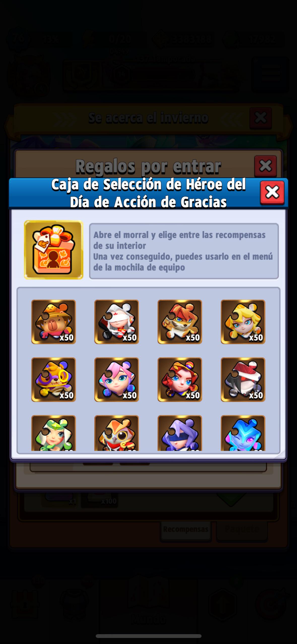Click the box description text panel

click(x=184, y=251)
